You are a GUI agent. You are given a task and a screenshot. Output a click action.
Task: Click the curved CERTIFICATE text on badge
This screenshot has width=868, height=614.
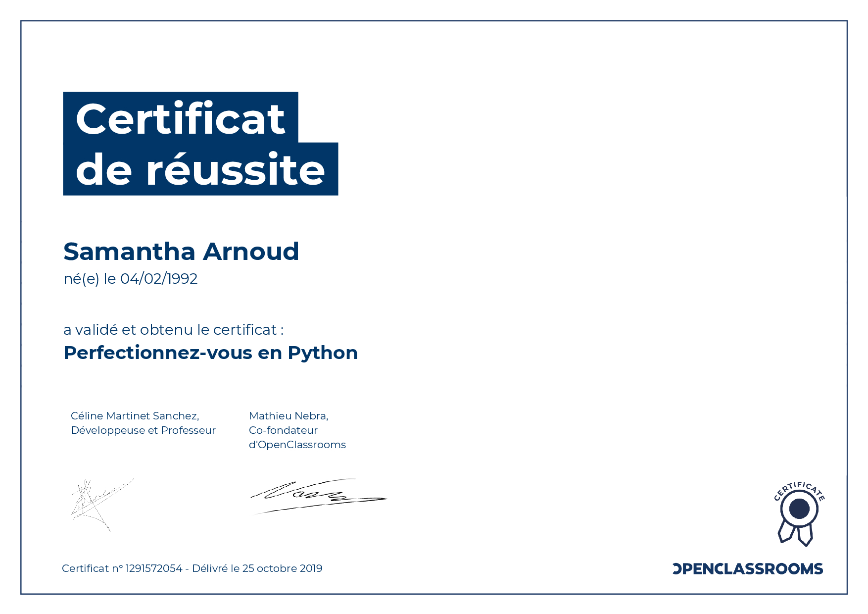[x=799, y=489]
